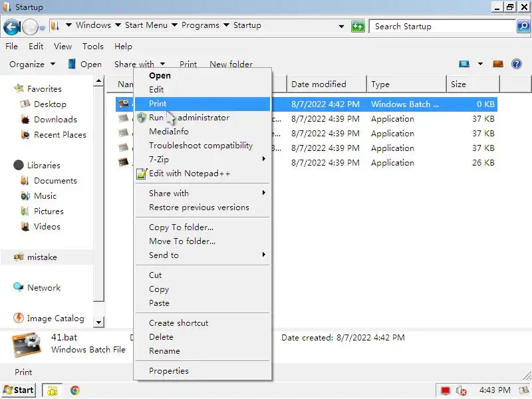Click the Back navigation arrow
The image size is (532, 399).
click(11, 27)
